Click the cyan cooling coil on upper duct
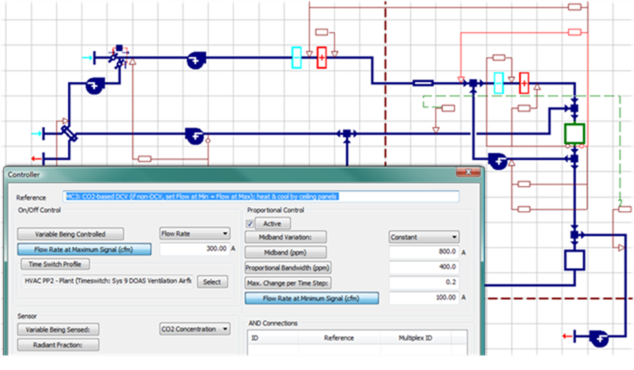 coord(297,57)
